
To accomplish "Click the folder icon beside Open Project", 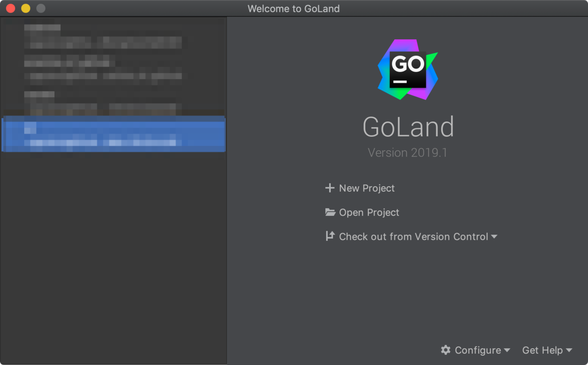I will point(330,212).
